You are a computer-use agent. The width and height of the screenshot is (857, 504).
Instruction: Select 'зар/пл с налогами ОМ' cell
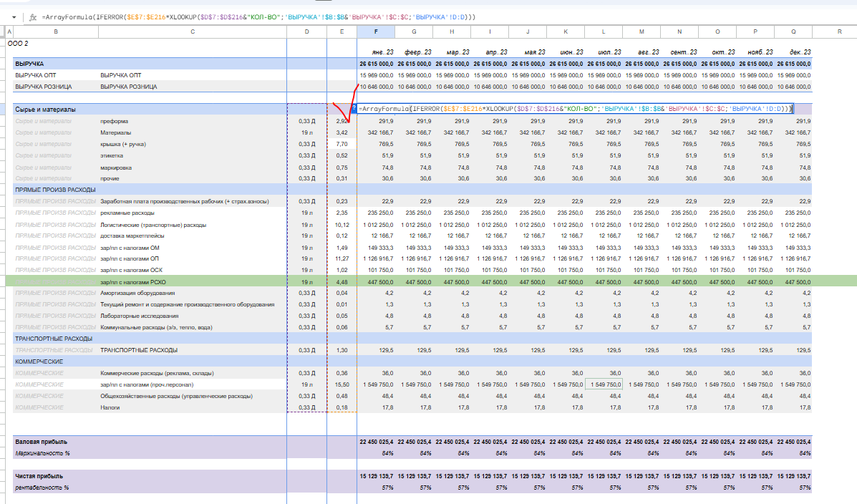(x=130, y=248)
